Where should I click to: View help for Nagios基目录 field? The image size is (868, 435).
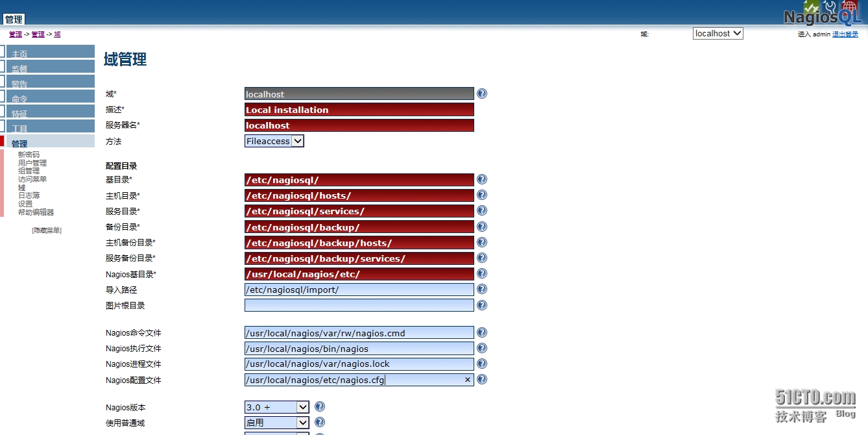click(x=482, y=273)
